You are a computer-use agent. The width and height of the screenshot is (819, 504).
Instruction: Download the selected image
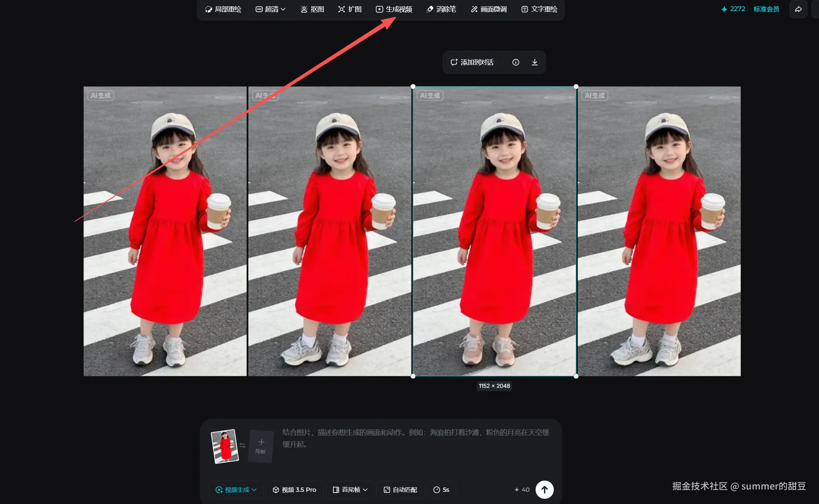(534, 62)
